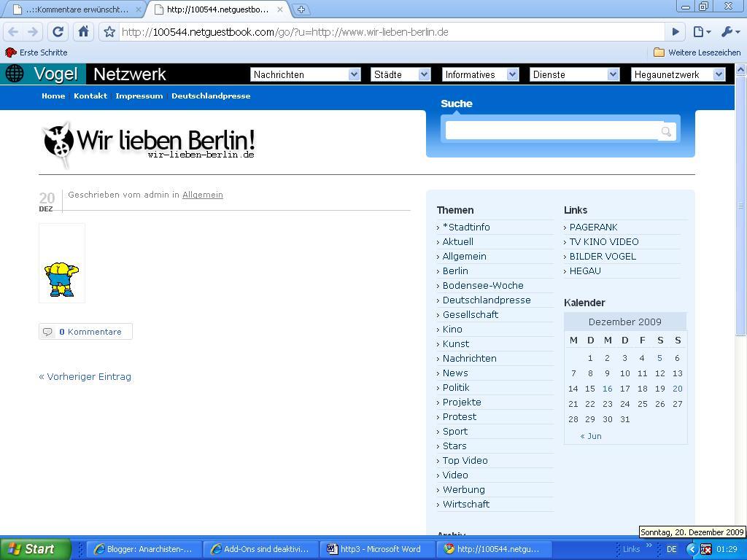This screenshot has width=747, height=560.
Task: Open the Bodensee-Woche topic link
Action: pos(482,285)
